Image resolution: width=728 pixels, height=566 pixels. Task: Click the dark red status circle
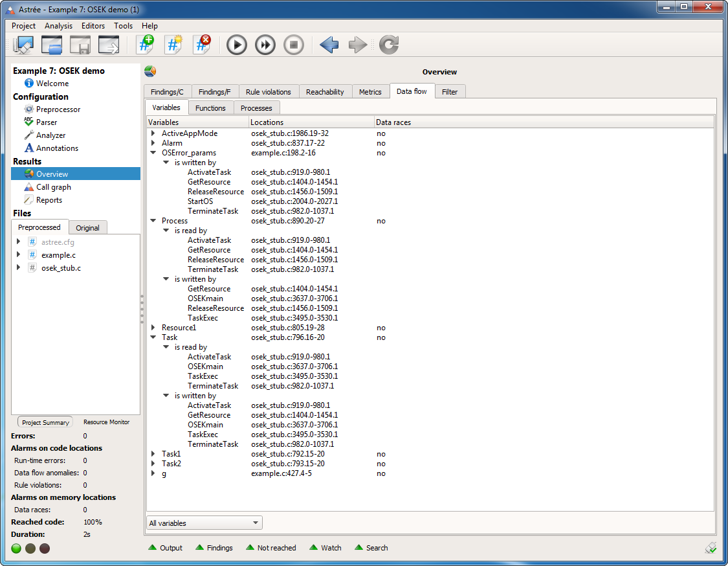pos(45,549)
